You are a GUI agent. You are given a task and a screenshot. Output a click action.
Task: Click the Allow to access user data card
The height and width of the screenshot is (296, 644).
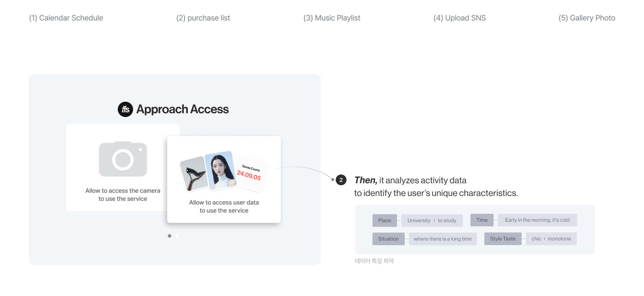(224, 179)
